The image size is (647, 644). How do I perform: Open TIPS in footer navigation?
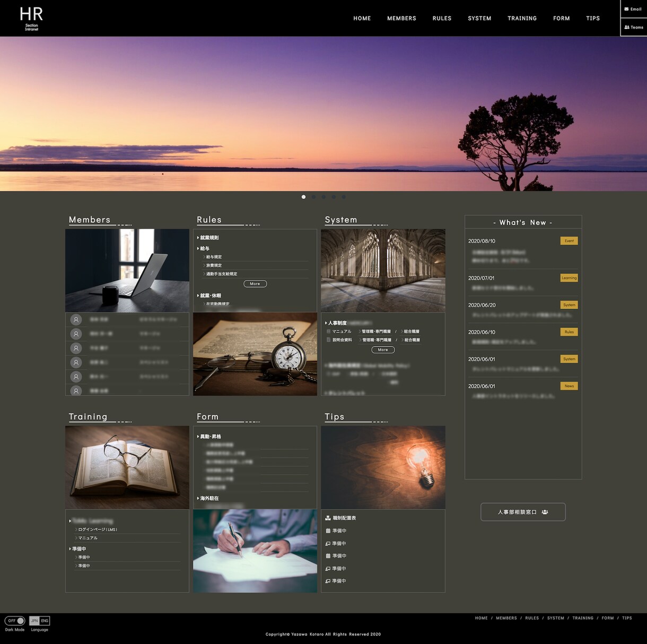click(627, 618)
